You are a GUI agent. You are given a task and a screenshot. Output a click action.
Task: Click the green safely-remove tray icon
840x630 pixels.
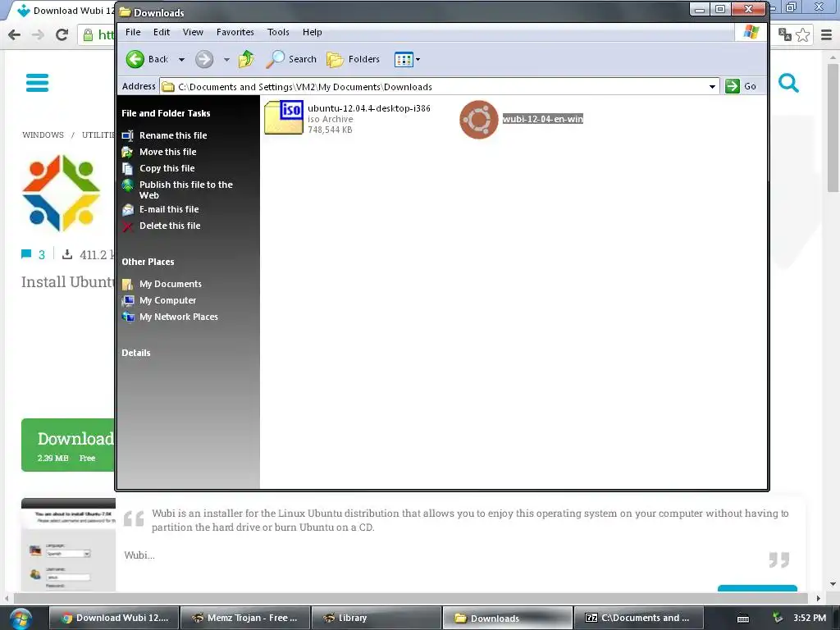[x=778, y=618]
